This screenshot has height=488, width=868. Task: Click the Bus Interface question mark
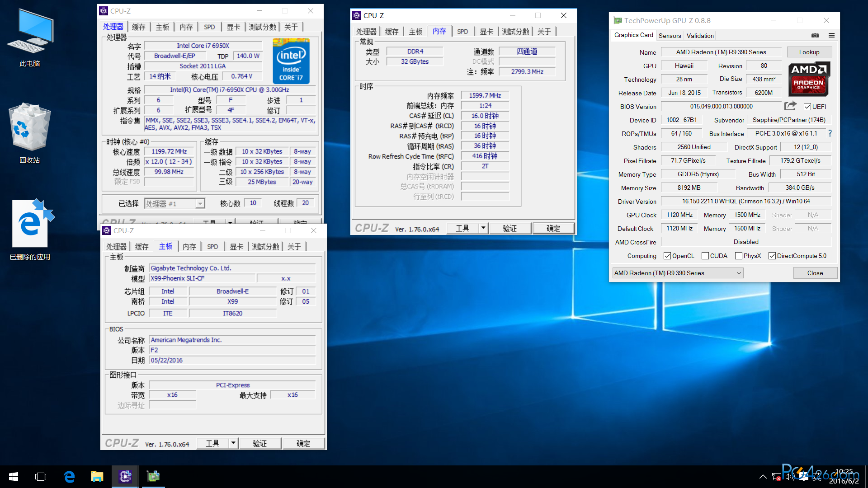pyautogui.click(x=830, y=133)
